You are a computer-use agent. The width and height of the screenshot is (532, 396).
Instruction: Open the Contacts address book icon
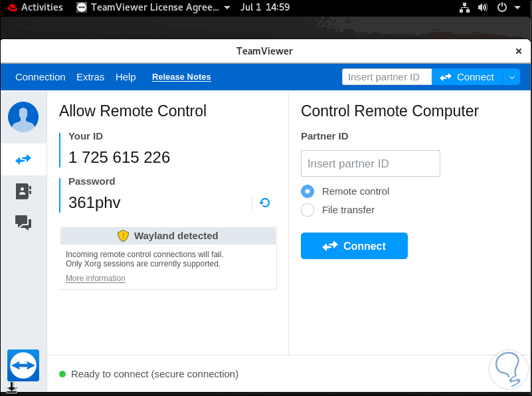pos(23,191)
